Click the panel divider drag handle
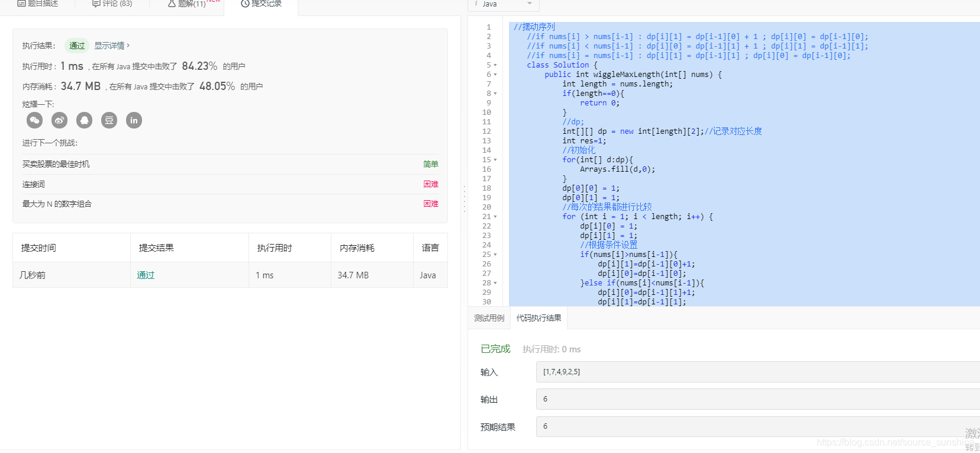Screen dimensions: 980x453 coord(465,199)
